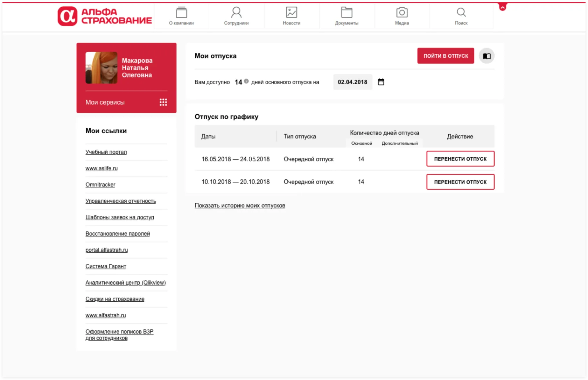Open the Omnitracker link

coord(100,185)
